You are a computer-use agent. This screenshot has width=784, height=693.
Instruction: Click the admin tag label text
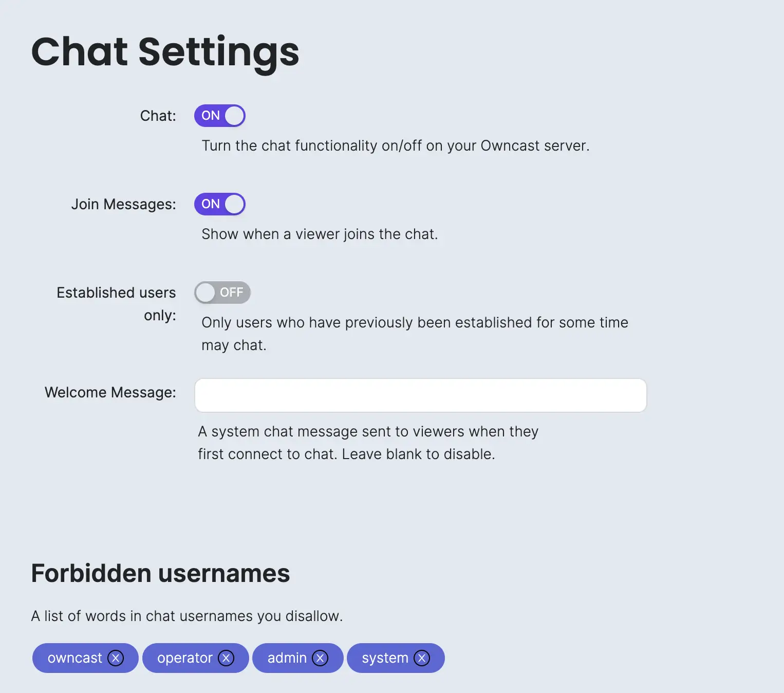click(x=287, y=658)
